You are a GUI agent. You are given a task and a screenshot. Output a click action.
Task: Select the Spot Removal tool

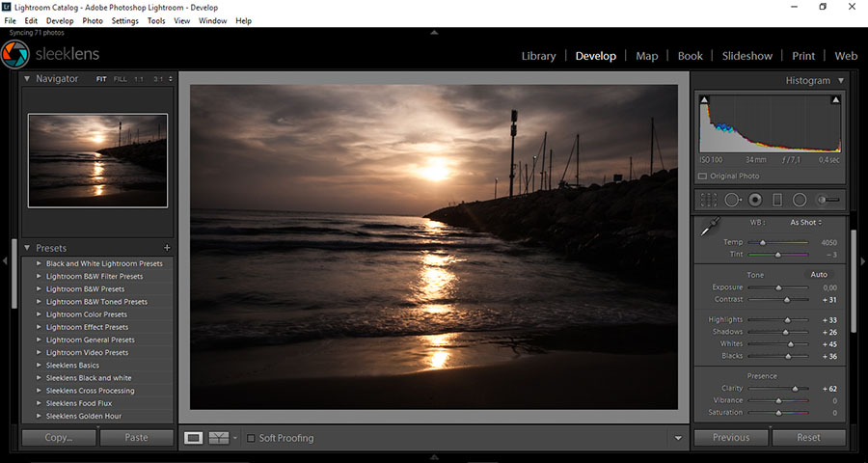[x=732, y=200]
